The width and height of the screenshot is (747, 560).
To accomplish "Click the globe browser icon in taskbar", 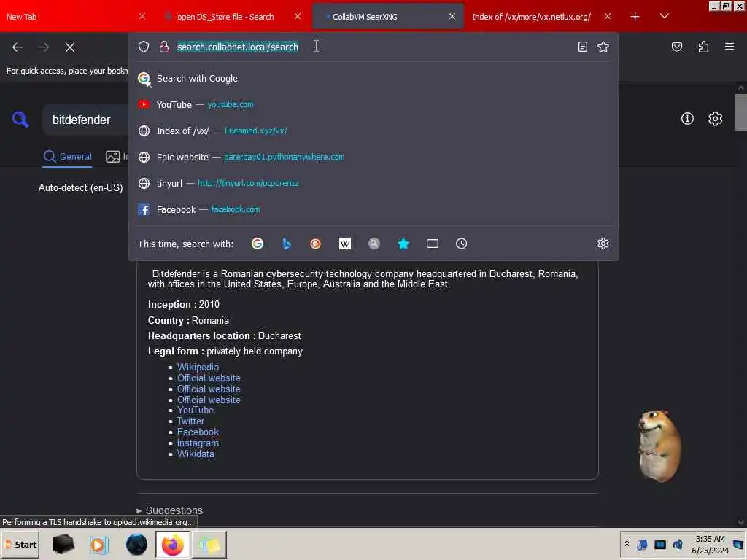I will 136,545.
